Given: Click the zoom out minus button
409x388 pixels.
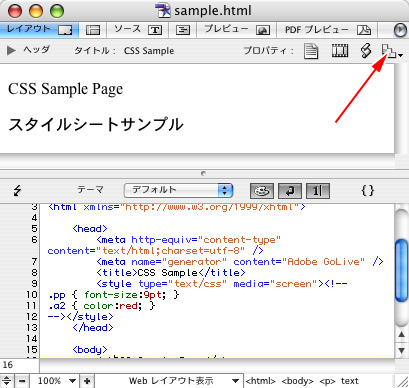Looking at the screenshot, I should click(x=22, y=381).
